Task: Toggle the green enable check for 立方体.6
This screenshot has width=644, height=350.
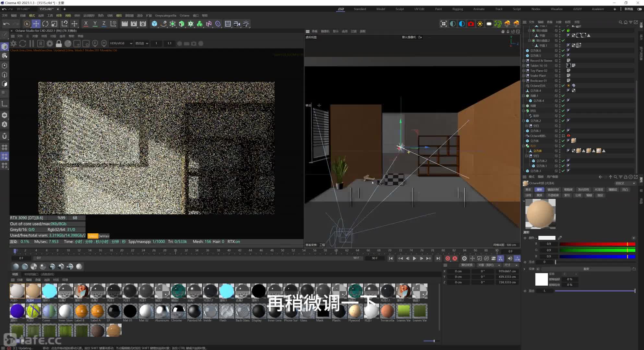Action: click(563, 51)
